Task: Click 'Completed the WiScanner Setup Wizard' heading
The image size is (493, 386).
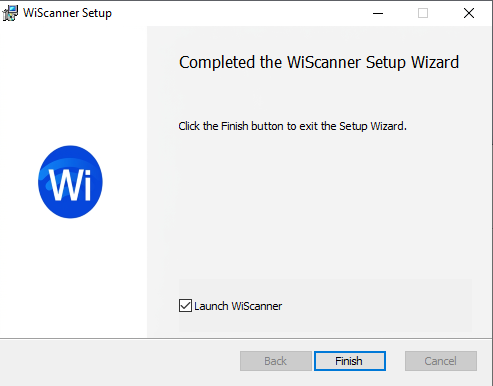Action: [319, 62]
